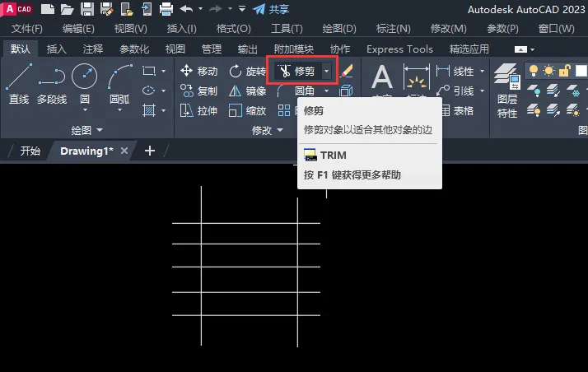This screenshot has height=372, width=588.
Task: Select the Mirror (镜像) tool
Action: pos(248,91)
